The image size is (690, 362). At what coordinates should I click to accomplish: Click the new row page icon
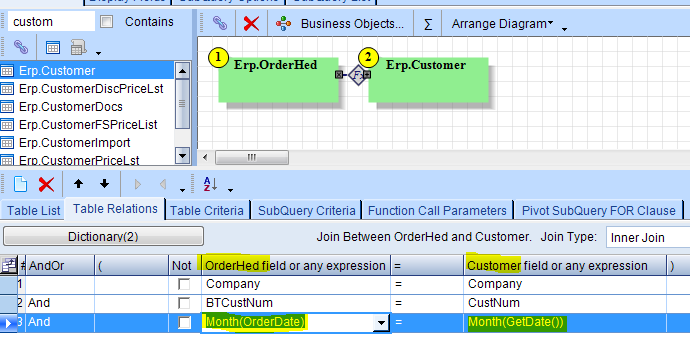coord(20,184)
